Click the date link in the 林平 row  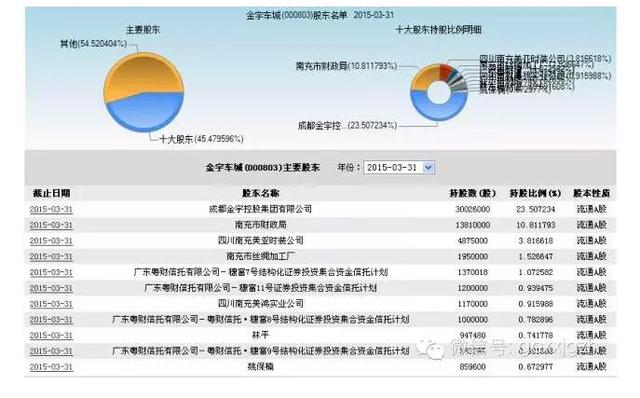click(x=51, y=336)
